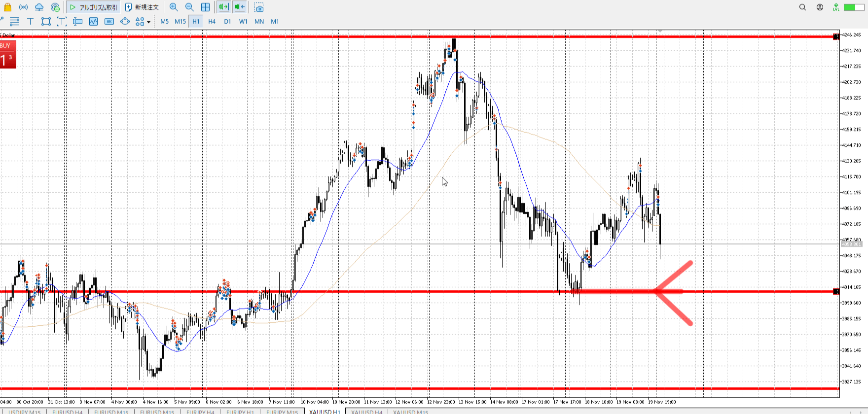Viewport: 868px width, 414px height.
Task: Click the zoom out magnifier icon
Action: [x=189, y=7]
